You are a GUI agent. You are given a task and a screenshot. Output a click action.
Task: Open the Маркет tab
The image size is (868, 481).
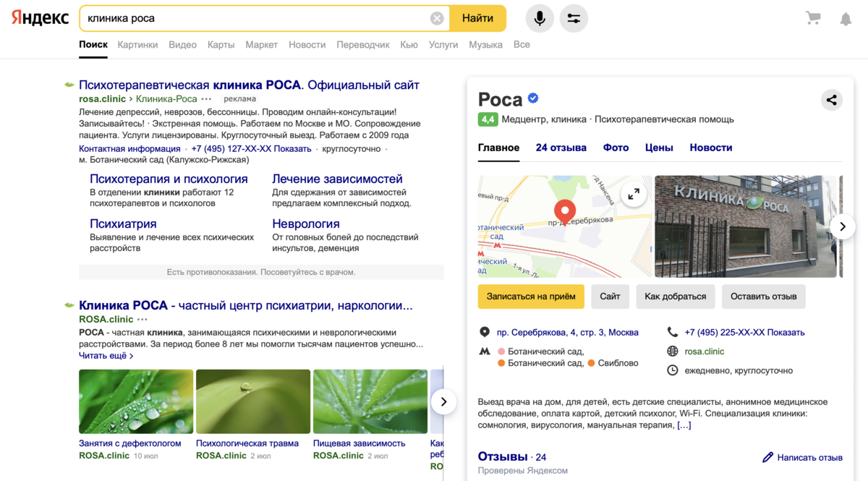261,45
